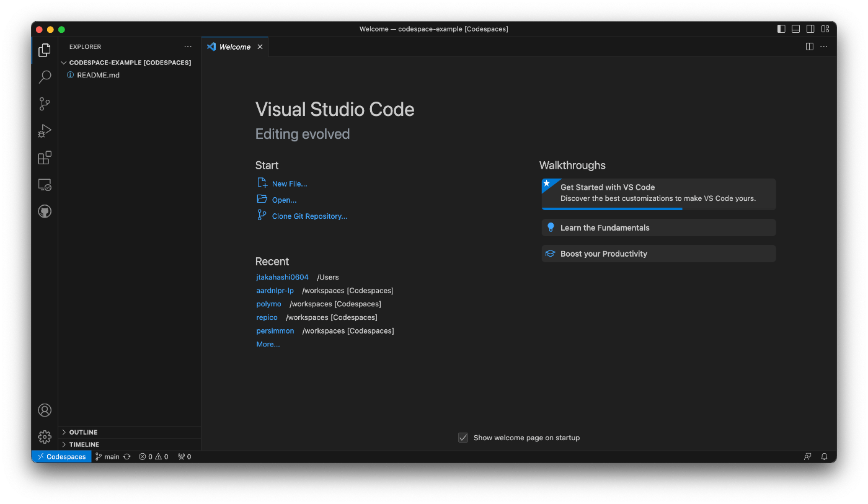Uncheck Show welcome page on startup
868x504 pixels.
463,438
